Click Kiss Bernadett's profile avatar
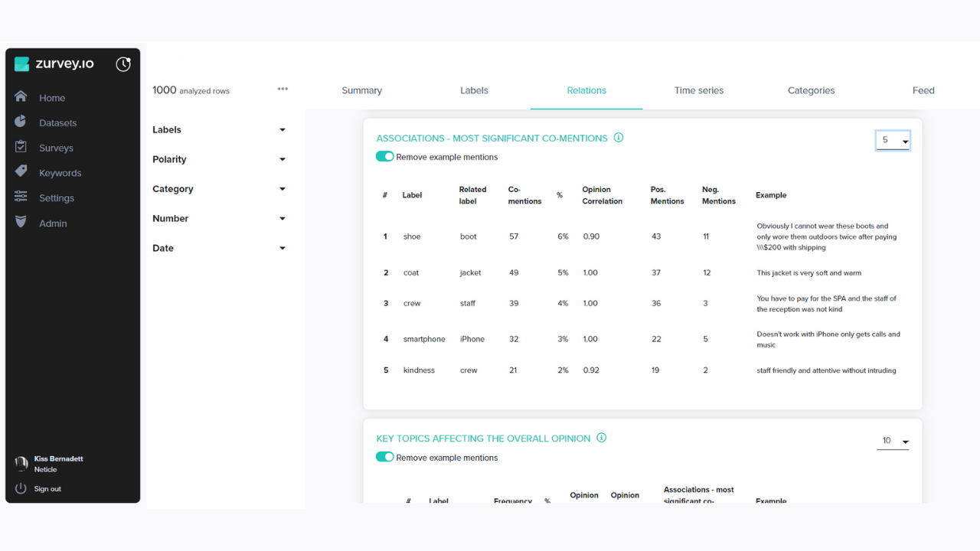 (x=21, y=464)
